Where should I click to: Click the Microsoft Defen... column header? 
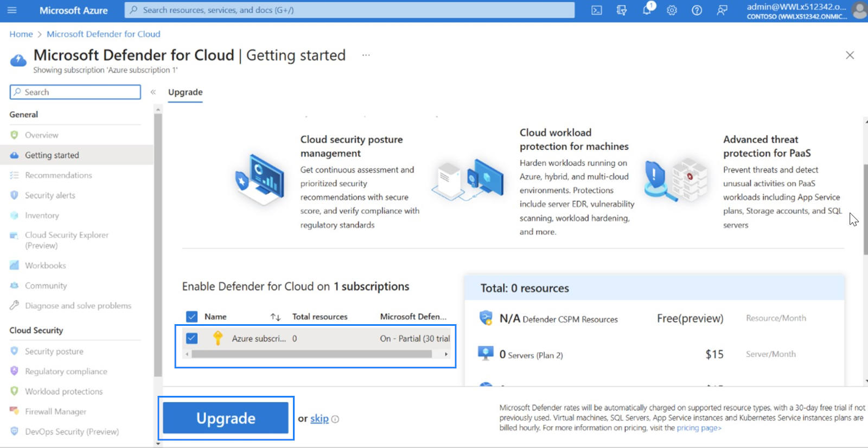(413, 317)
